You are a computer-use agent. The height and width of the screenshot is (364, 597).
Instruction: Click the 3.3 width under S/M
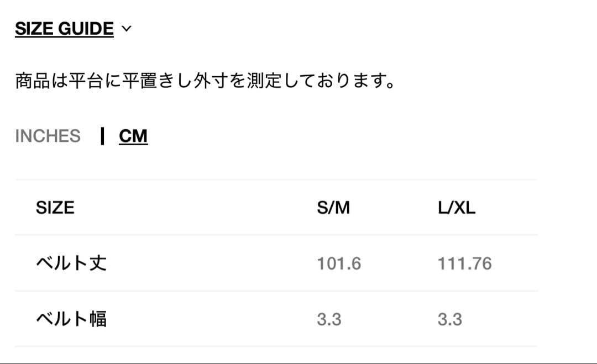(329, 319)
